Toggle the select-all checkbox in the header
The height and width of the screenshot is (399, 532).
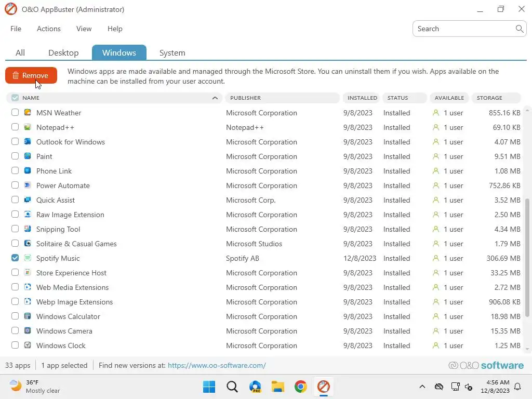15,98
